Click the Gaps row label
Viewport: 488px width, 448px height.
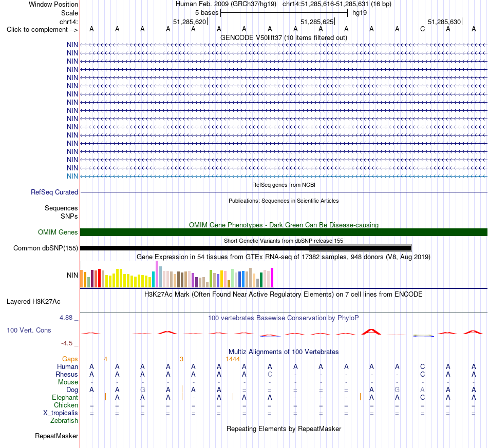70,359
